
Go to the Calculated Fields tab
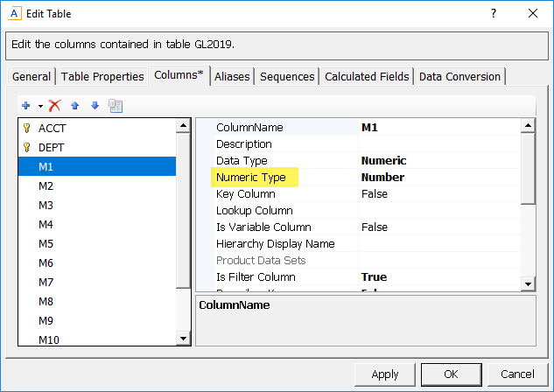367,76
